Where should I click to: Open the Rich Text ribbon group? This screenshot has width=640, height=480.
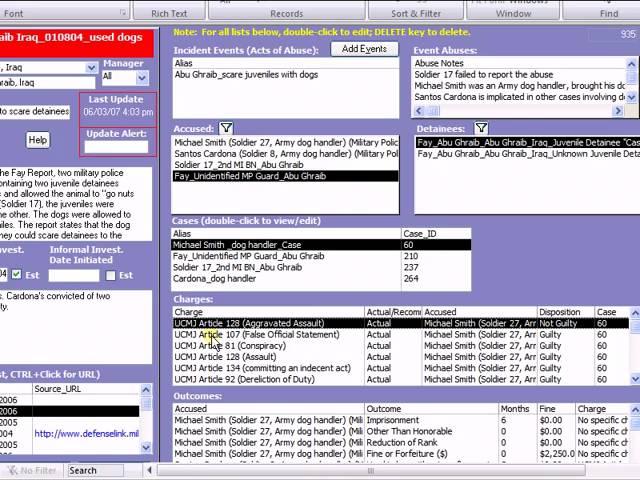169,13
